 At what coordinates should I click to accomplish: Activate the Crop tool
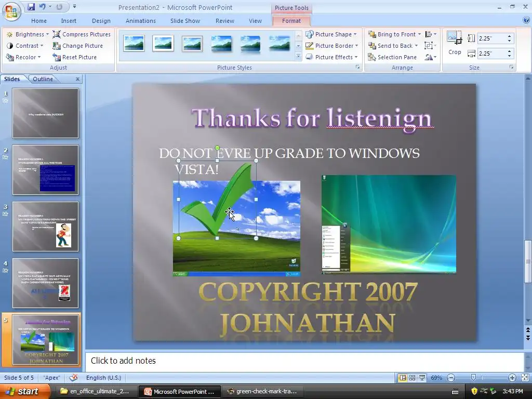click(x=455, y=43)
